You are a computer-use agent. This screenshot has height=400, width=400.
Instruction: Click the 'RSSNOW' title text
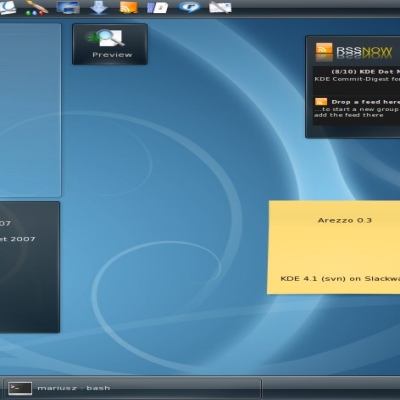point(364,52)
